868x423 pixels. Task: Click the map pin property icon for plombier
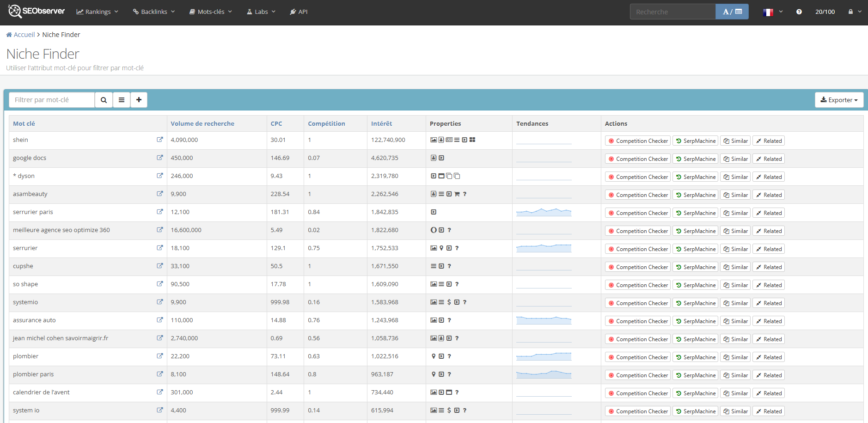pyautogui.click(x=434, y=356)
